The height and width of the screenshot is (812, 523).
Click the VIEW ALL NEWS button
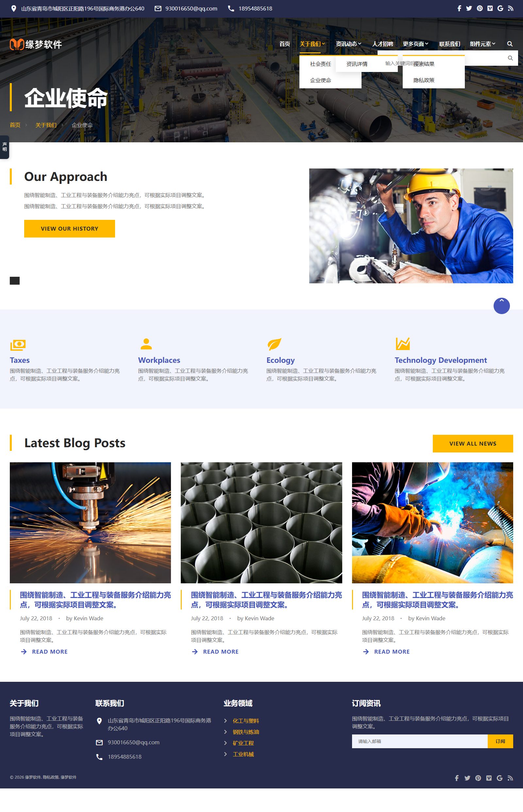pyautogui.click(x=473, y=444)
